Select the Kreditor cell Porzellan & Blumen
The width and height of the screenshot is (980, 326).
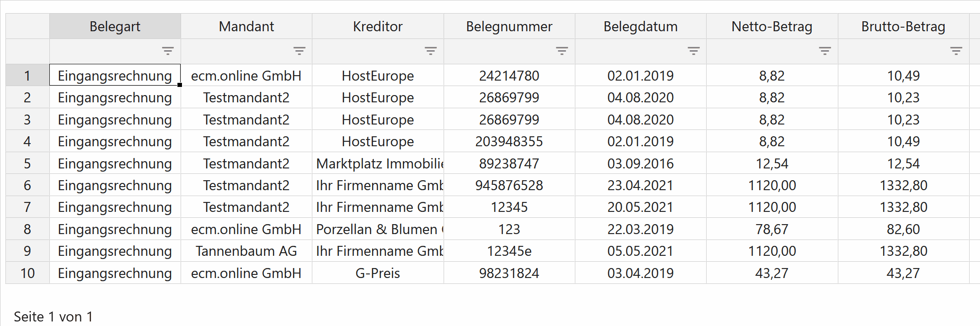coord(378,229)
